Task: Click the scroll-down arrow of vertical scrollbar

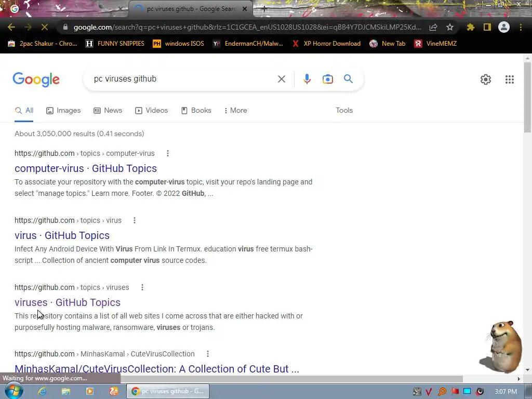Action: [x=527, y=369]
